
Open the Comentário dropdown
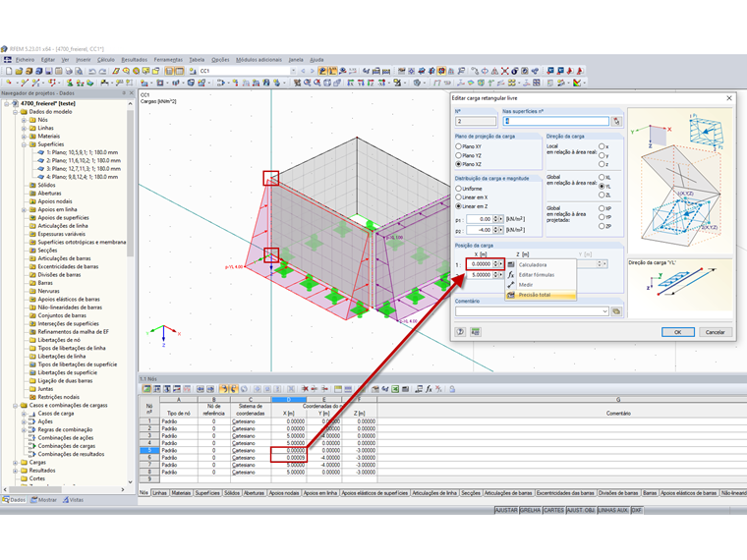click(x=604, y=311)
